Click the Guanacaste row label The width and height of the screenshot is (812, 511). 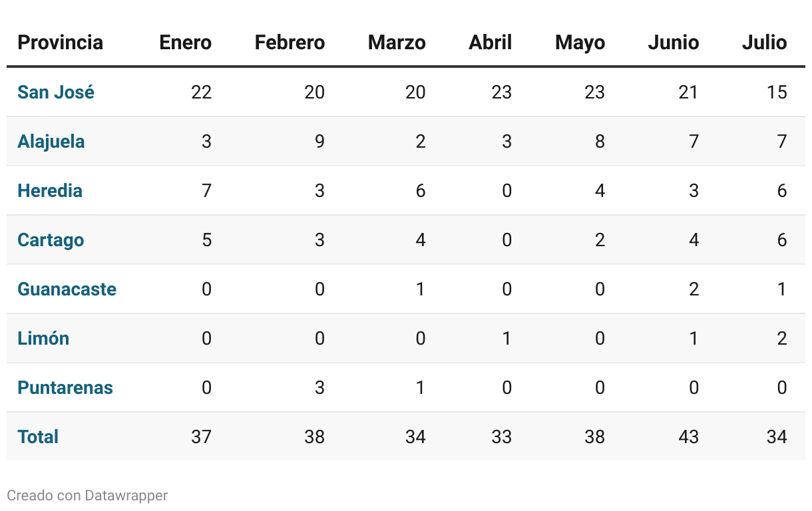pyautogui.click(x=67, y=289)
